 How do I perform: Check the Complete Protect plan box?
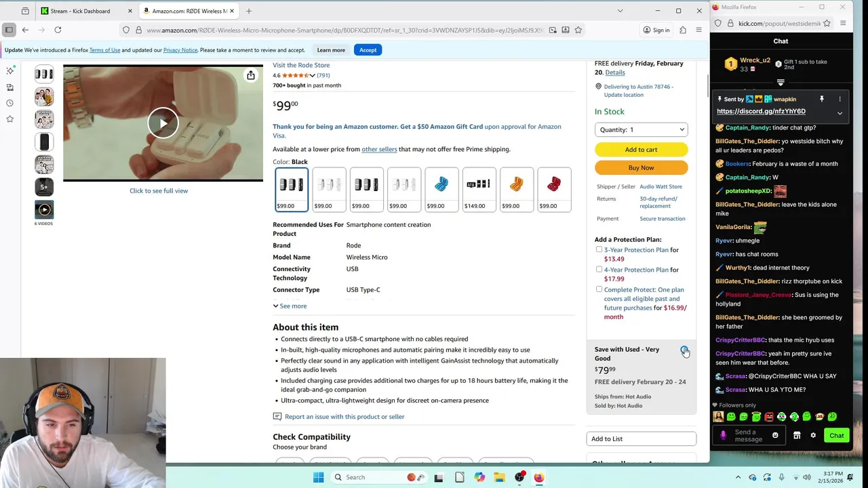point(599,289)
